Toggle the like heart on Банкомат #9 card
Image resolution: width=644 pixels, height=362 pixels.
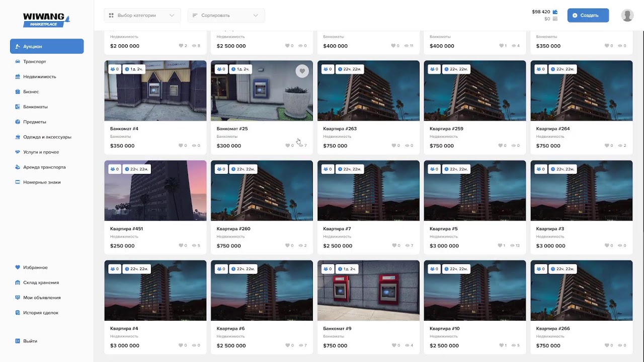[x=394, y=345]
